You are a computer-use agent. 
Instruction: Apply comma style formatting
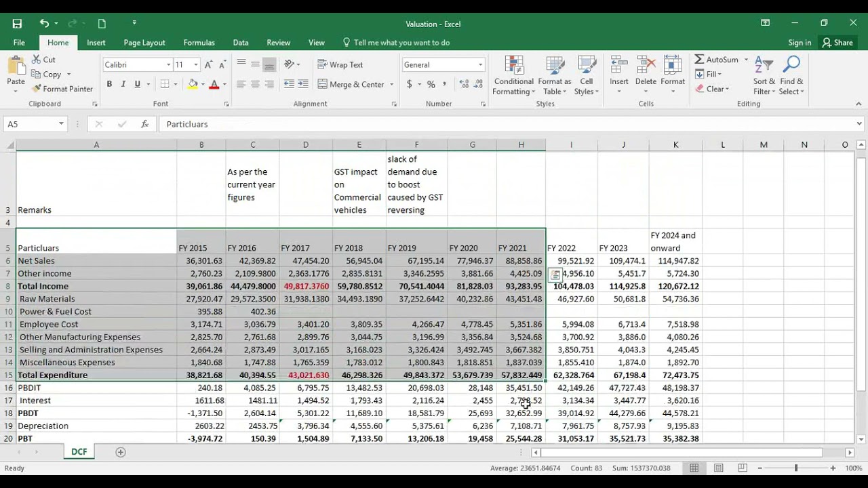tap(445, 84)
